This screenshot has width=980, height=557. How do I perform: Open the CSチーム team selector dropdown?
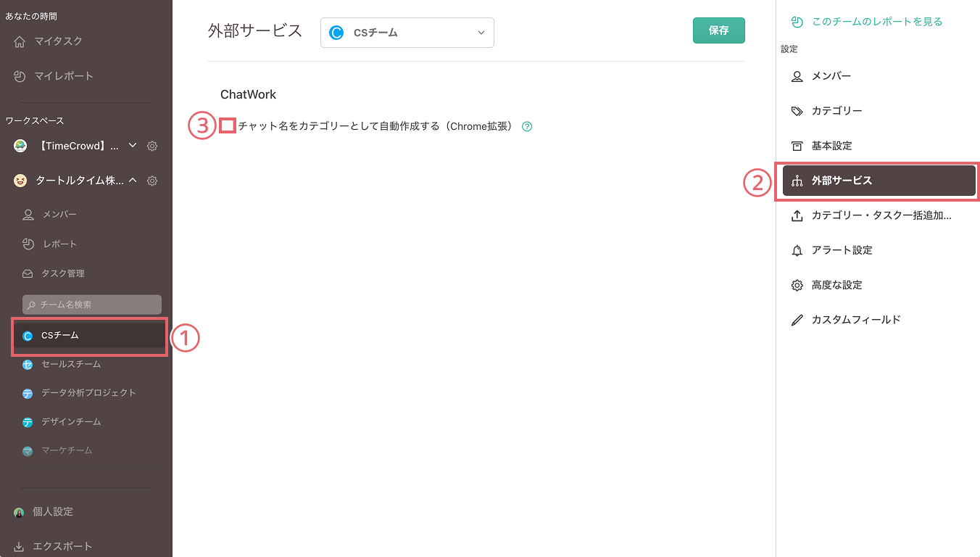click(x=407, y=33)
